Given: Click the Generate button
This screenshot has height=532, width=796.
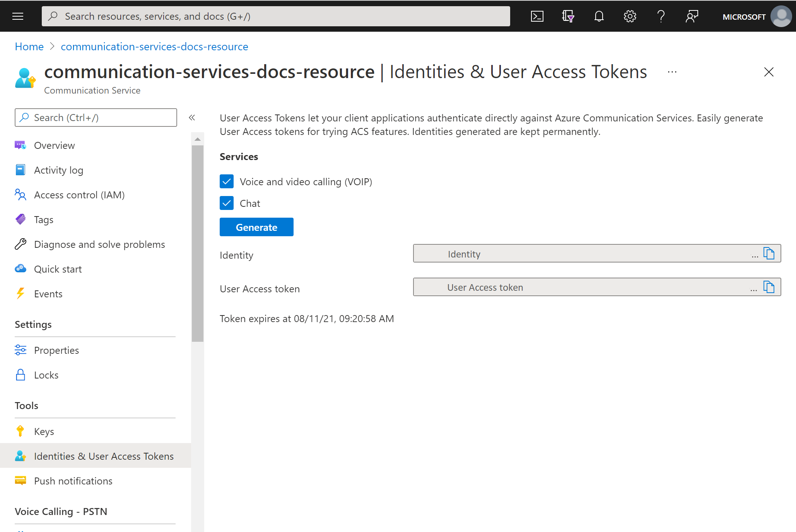Looking at the screenshot, I should 256,227.
